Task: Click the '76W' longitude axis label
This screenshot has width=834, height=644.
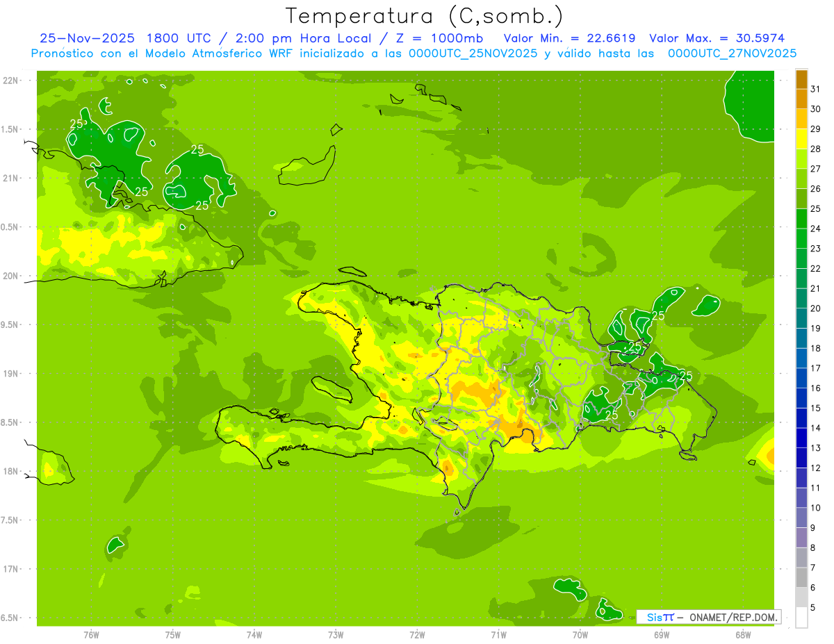Action: click(x=91, y=635)
